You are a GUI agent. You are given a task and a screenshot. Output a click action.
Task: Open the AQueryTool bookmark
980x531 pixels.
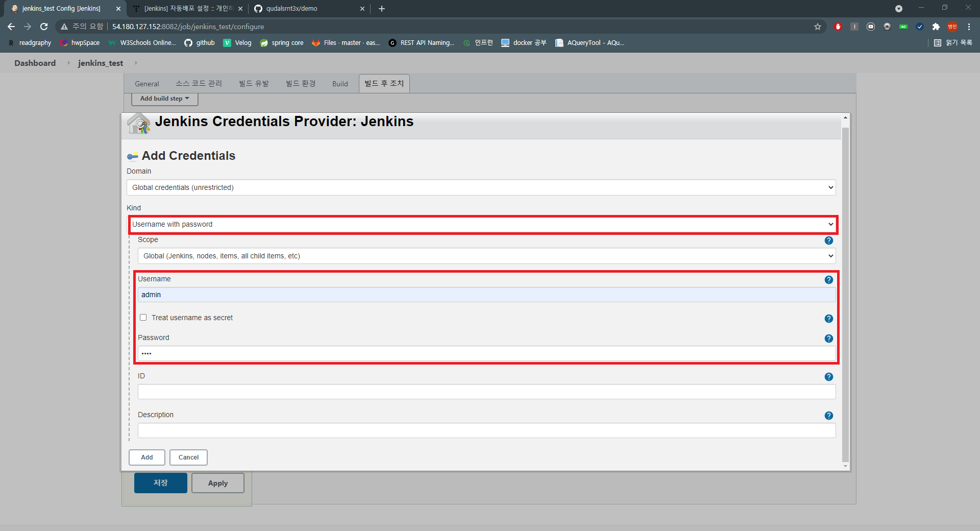point(590,43)
